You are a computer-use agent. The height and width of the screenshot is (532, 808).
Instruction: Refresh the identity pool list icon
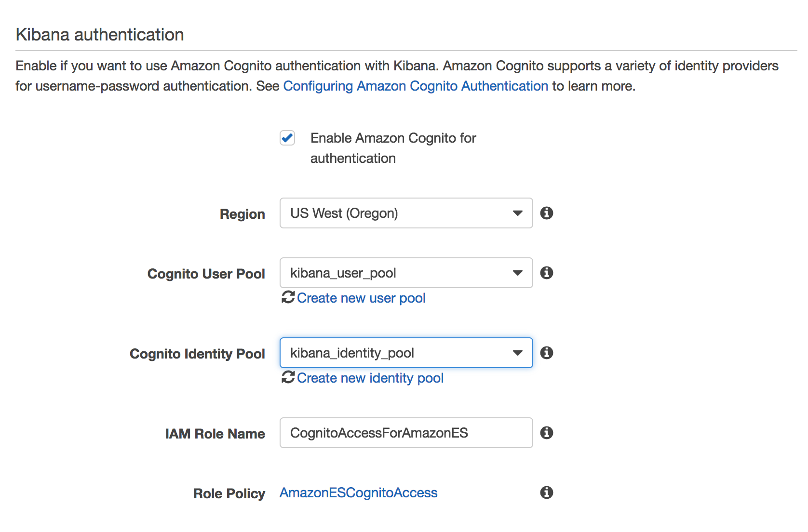(x=288, y=377)
